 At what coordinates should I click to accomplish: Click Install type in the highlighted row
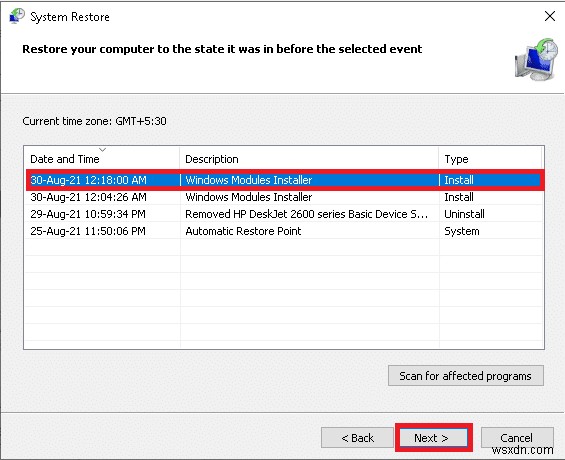point(459,180)
